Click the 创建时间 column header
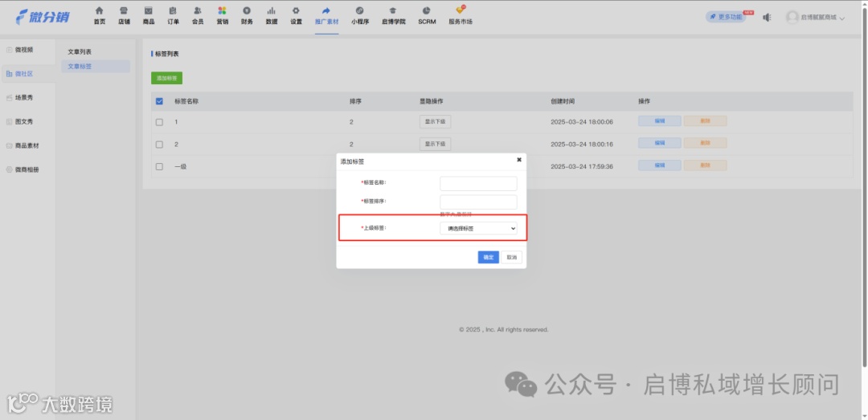 pyautogui.click(x=563, y=102)
